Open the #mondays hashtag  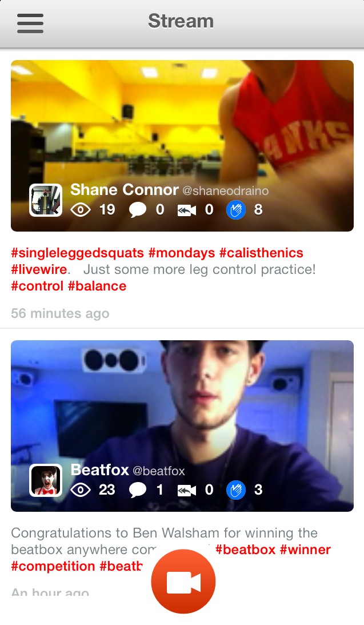click(x=182, y=253)
